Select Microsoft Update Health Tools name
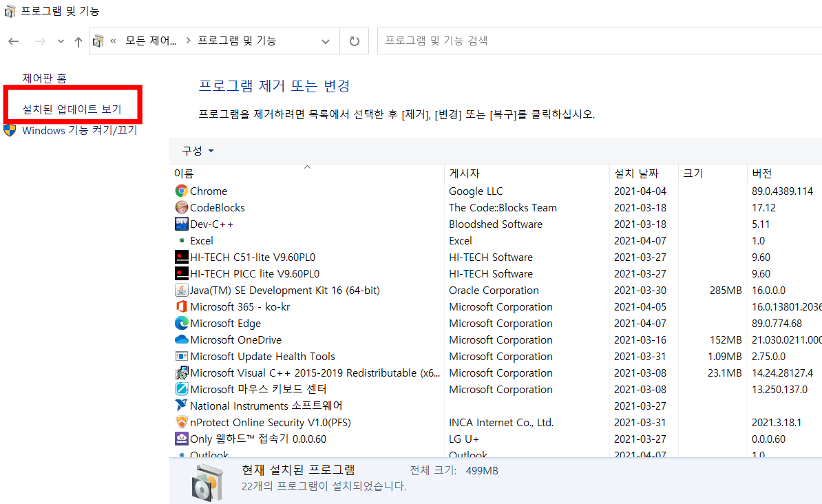 pyautogui.click(x=263, y=356)
